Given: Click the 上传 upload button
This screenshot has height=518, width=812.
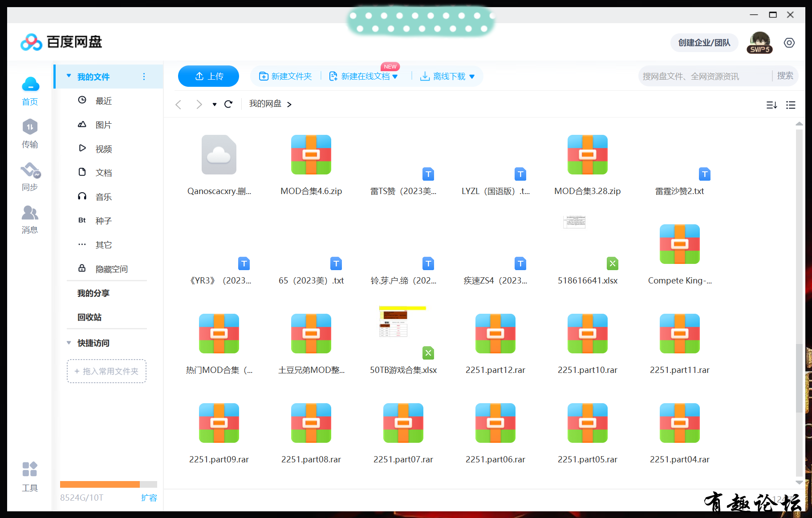Looking at the screenshot, I should tap(208, 76).
